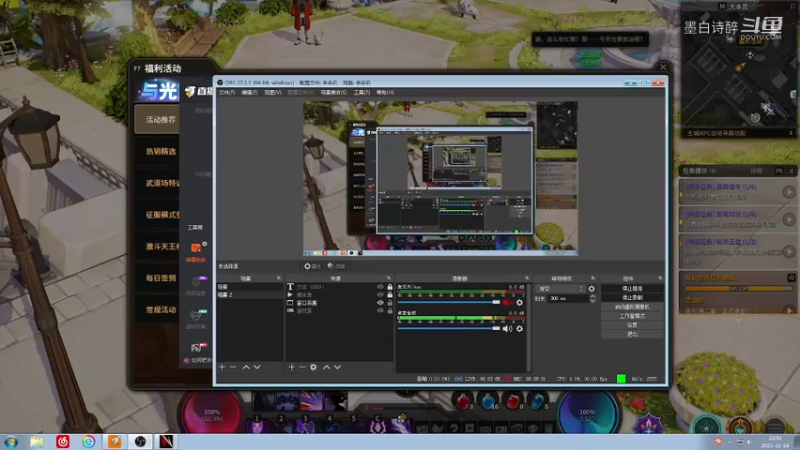Pop out the 控件 dock panel
The width and height of the screenshot is (800, 450).
tap(660, 278)
